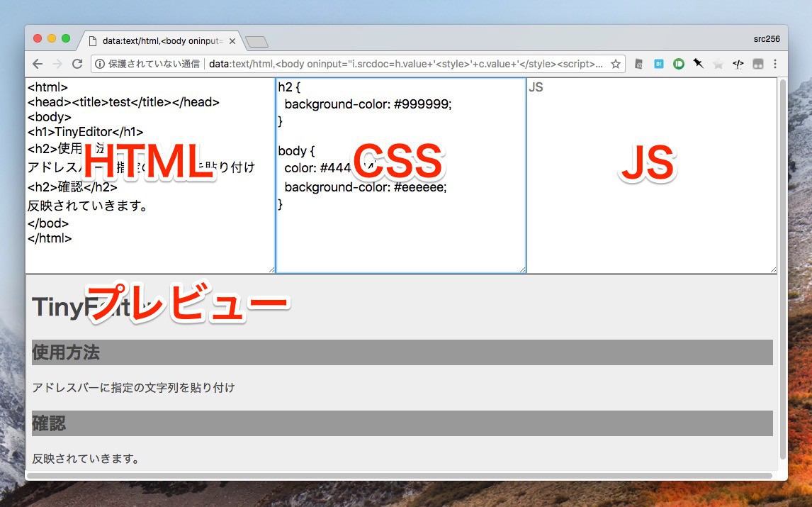Open a new tab

(256, 41)
